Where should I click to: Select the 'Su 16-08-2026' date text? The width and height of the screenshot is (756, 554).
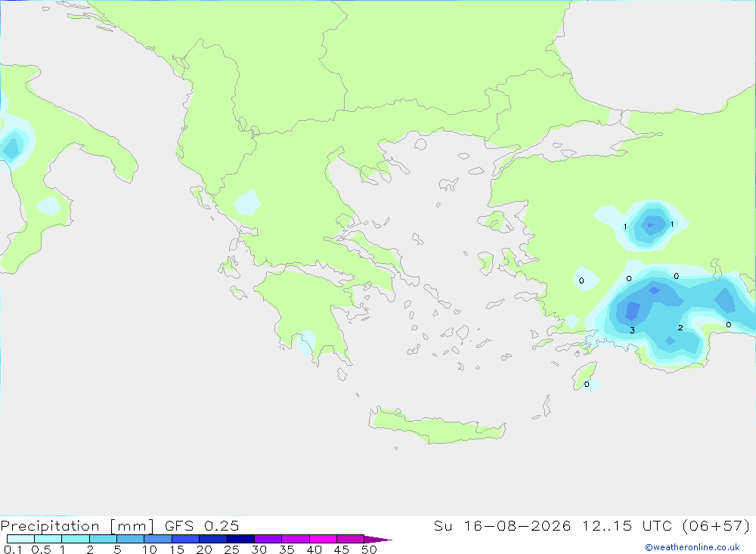[502, 525]
